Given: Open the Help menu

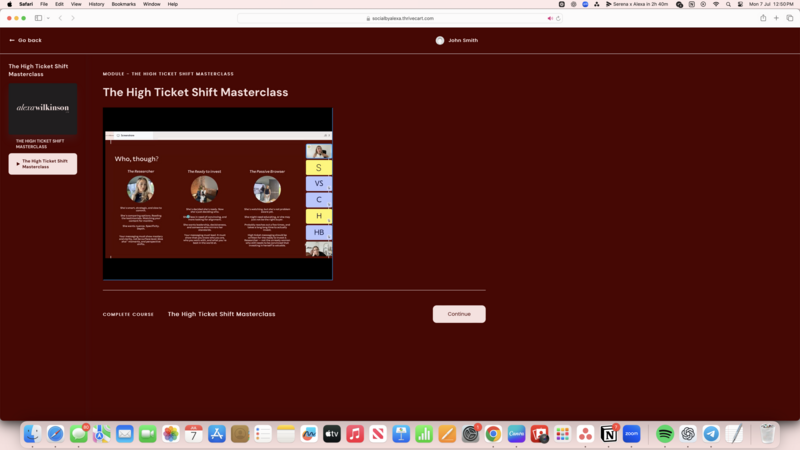Looking at the screenshot, I should [172, 4].
